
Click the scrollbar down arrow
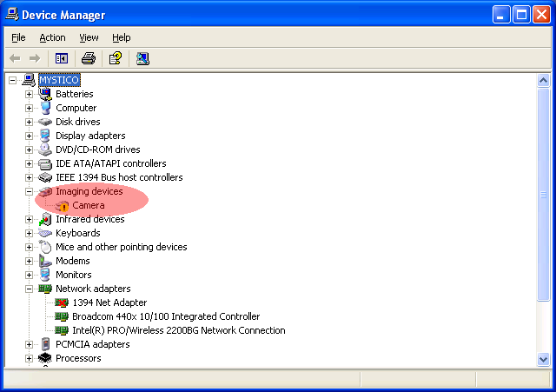[x=544, y=358]
